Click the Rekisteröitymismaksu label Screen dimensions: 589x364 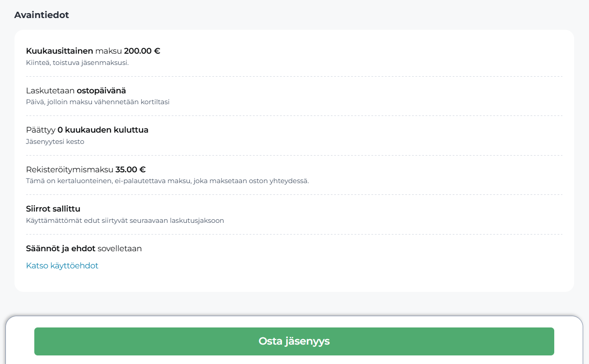(70, 170)
